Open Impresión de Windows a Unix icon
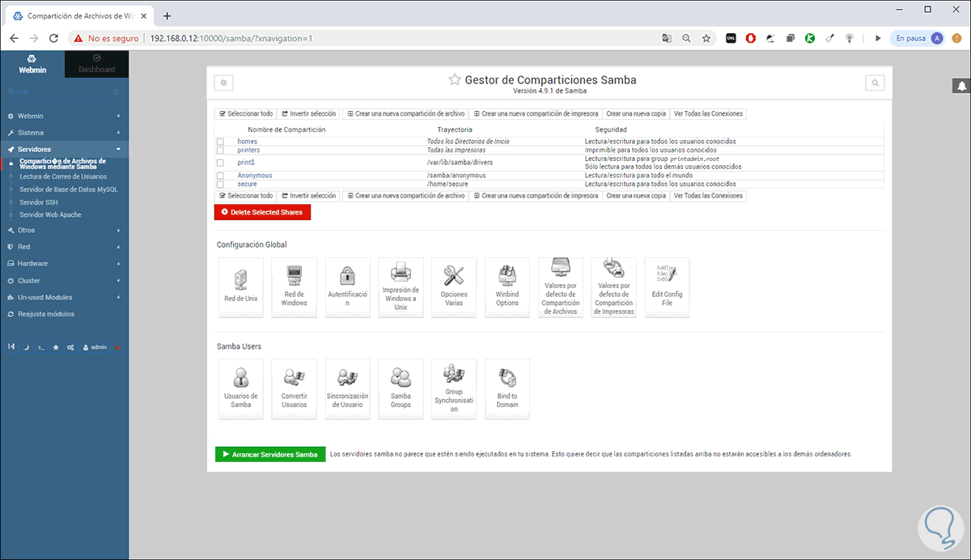971x560 pixels. tap(401, 287)
